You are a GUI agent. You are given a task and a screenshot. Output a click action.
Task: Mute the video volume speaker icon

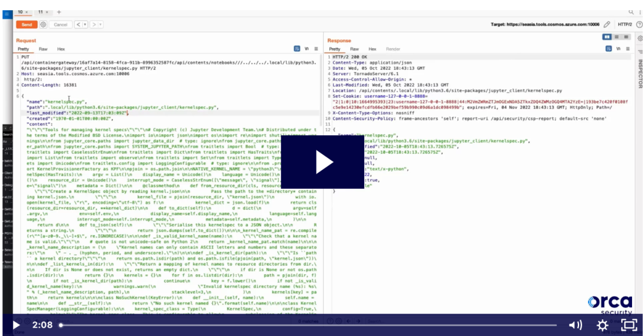pyautogui.click(x=575, y=325)
